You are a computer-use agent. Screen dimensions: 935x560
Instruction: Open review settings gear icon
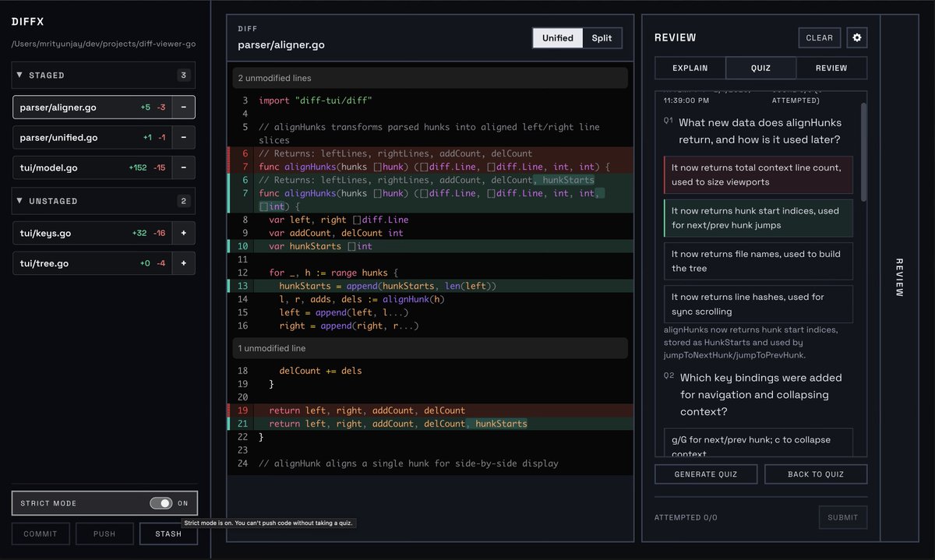click(857, 37)
